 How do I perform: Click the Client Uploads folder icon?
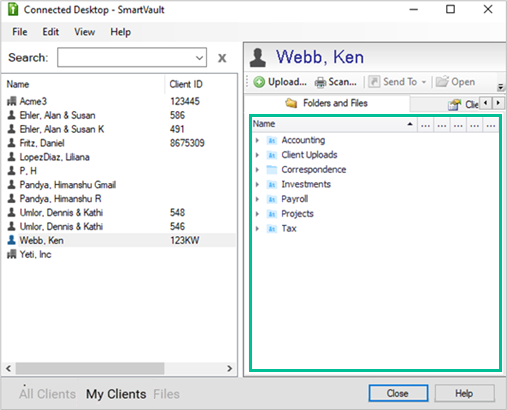pos(272,155)
